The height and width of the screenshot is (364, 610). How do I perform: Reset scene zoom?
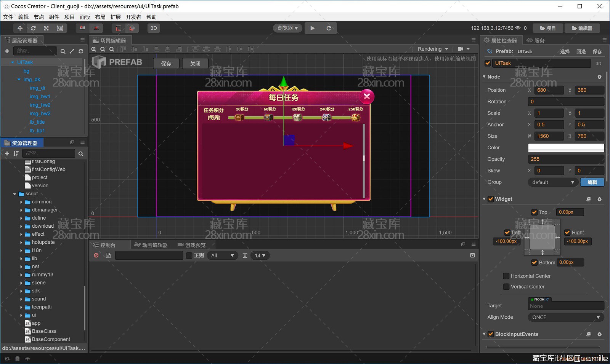[x=111, y=49]
